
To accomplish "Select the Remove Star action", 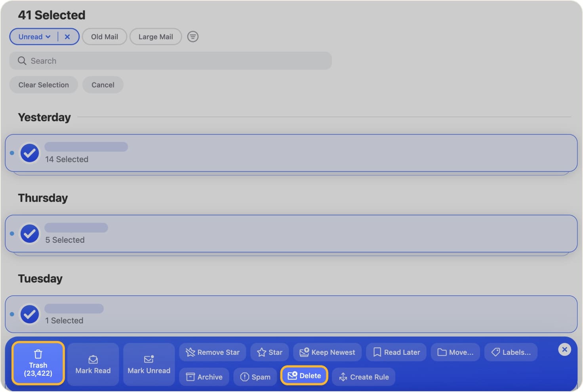I will coord(212,352).
